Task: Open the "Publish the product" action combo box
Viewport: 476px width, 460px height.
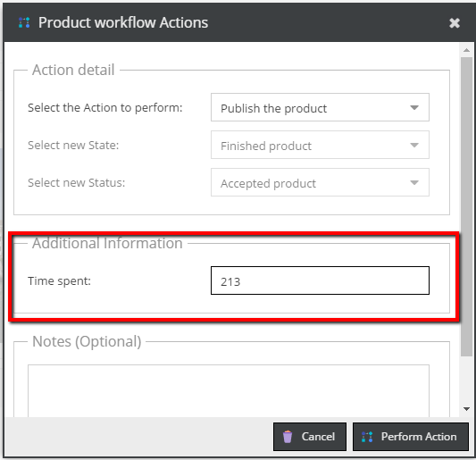Action: tap(320, 107)
